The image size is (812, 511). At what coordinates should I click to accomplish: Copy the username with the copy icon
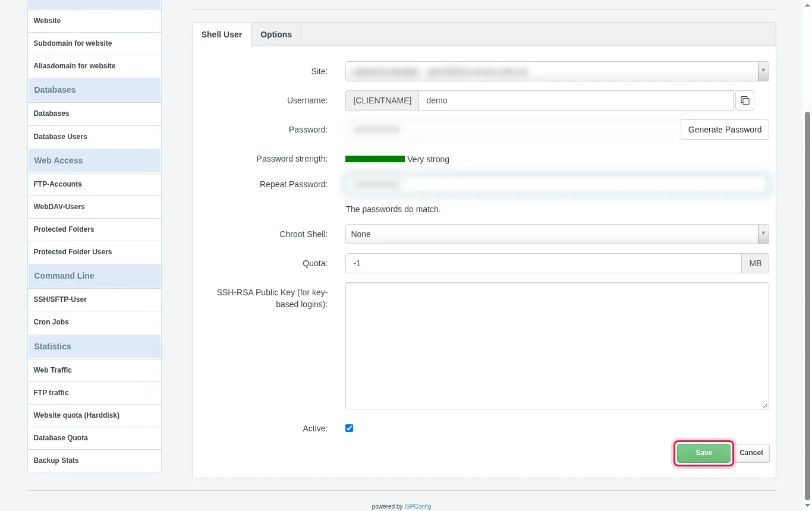(x=745, y=100)
